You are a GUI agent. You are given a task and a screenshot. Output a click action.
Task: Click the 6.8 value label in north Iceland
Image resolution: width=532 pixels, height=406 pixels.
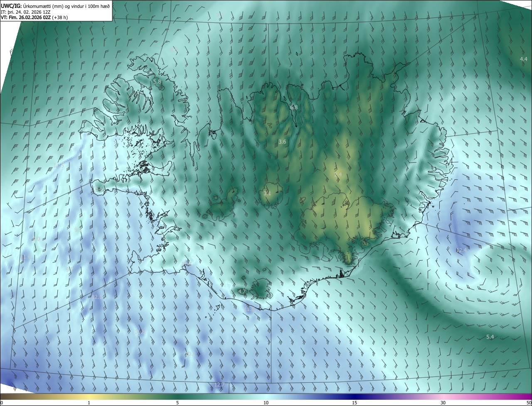click(294, 108)
